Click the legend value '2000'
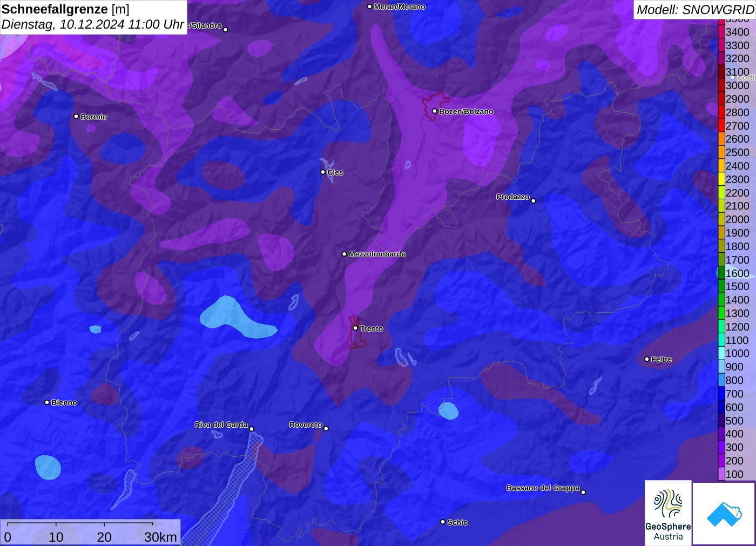The width and height of the screenshot is (756, 546). 737,219
